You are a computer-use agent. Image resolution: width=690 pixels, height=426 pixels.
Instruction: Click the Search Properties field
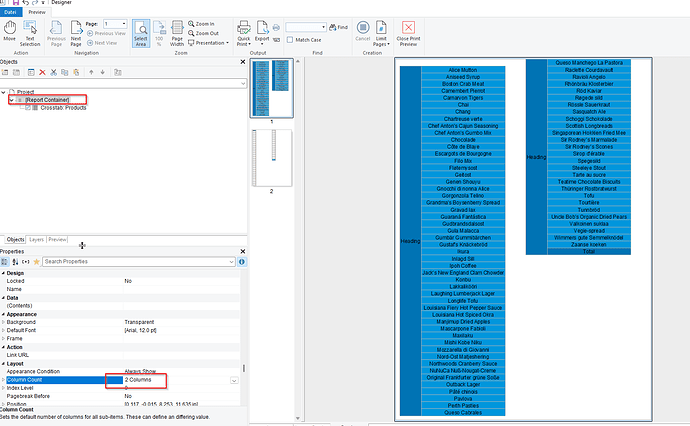pyautogui.click(x=139, y=262)
